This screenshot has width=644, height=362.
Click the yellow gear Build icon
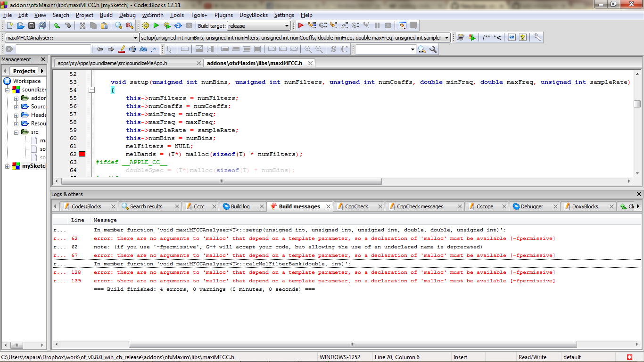click(x=146, y=25)
